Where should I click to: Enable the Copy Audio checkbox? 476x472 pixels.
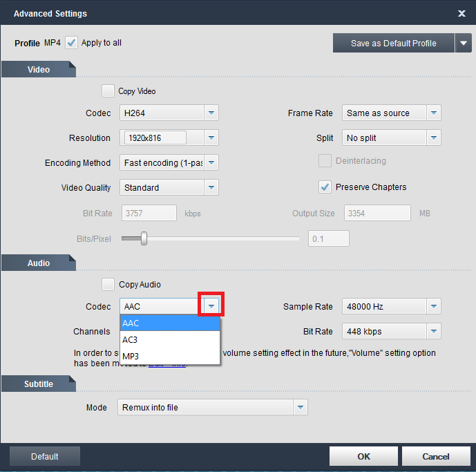[108, 284]
